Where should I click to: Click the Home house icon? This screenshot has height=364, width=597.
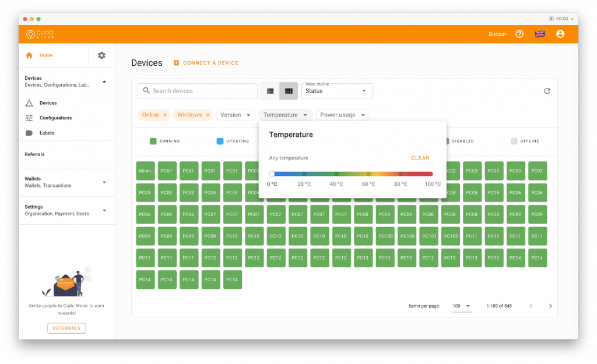pyautogui.click(x=29, y=55)
